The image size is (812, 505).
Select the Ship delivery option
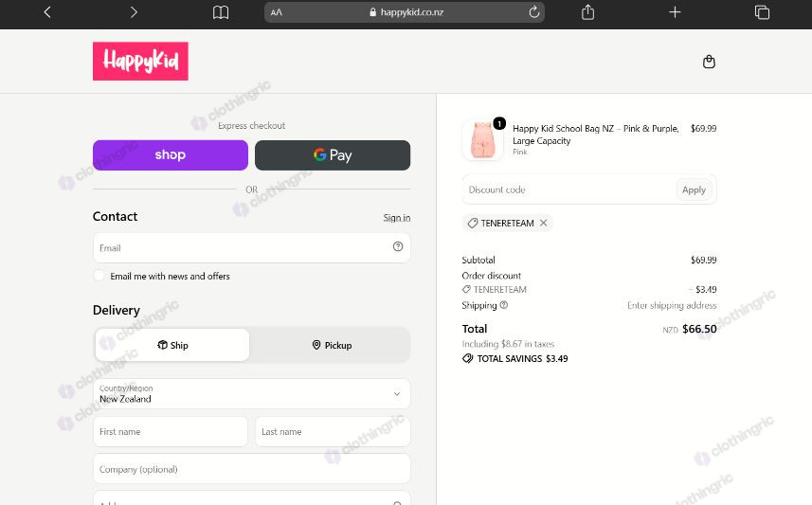click(172, 345)
